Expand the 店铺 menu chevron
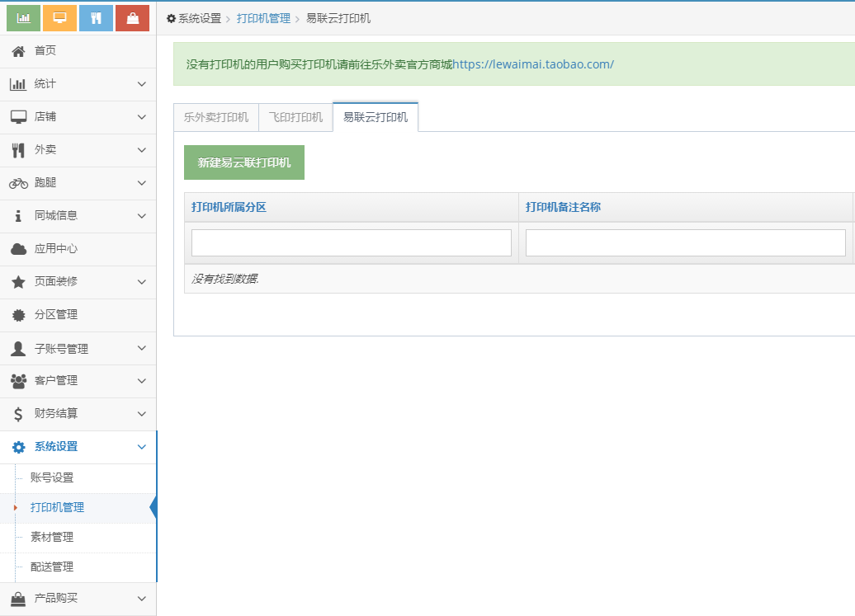Image resolution: width=855 pixels, height=616 pixels. (142, 117)
